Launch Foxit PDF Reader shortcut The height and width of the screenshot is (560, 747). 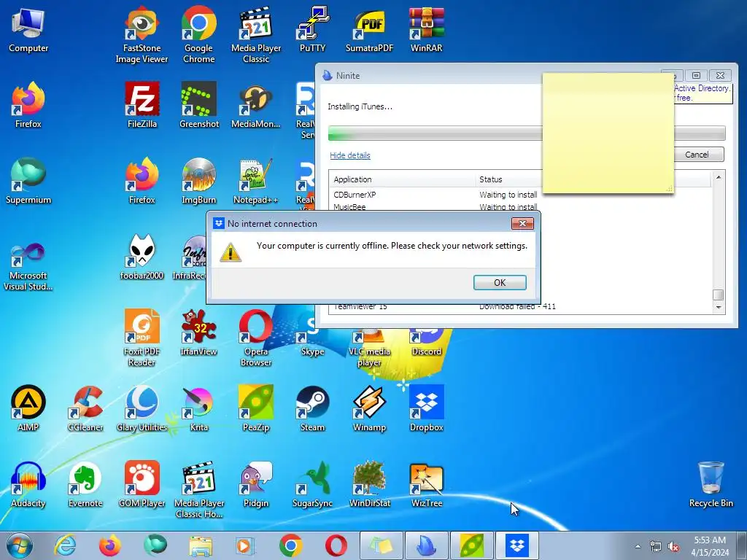142,338
